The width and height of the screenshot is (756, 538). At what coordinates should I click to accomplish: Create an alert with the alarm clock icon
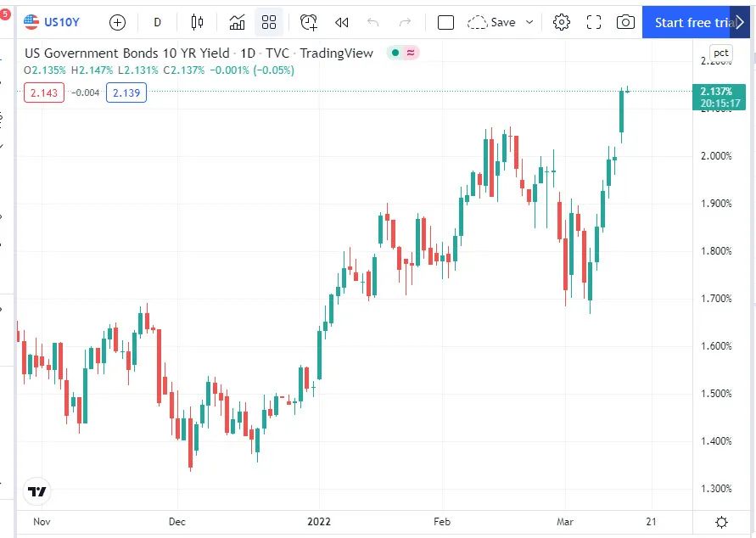309,22
